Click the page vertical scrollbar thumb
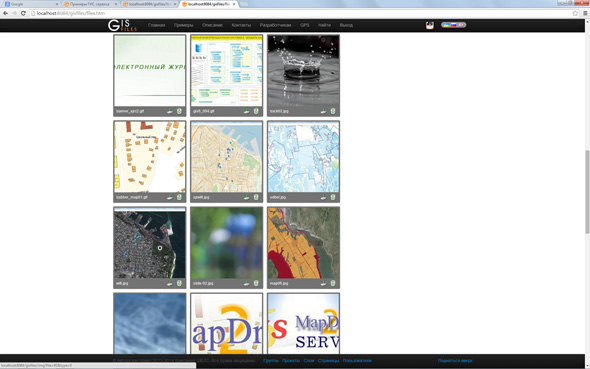590x369 pixels. (x=587, y=192)
